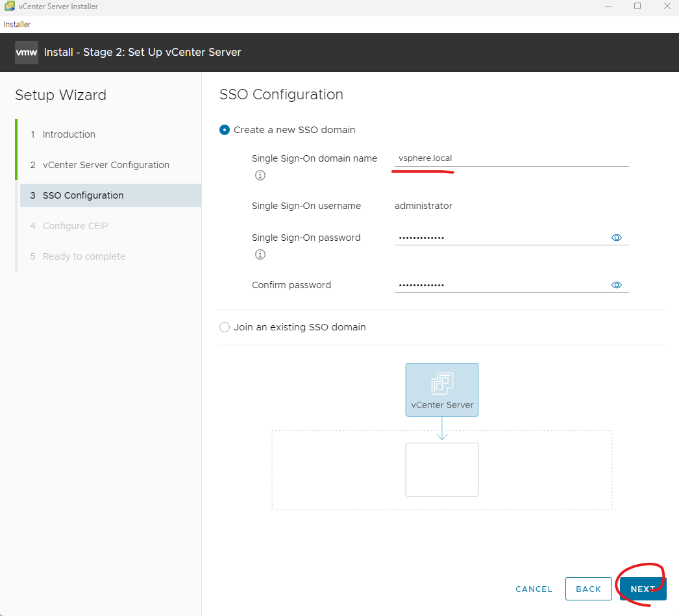Minimize the installer window
Viewport: 679px width, 616px height.
[608, 6]
